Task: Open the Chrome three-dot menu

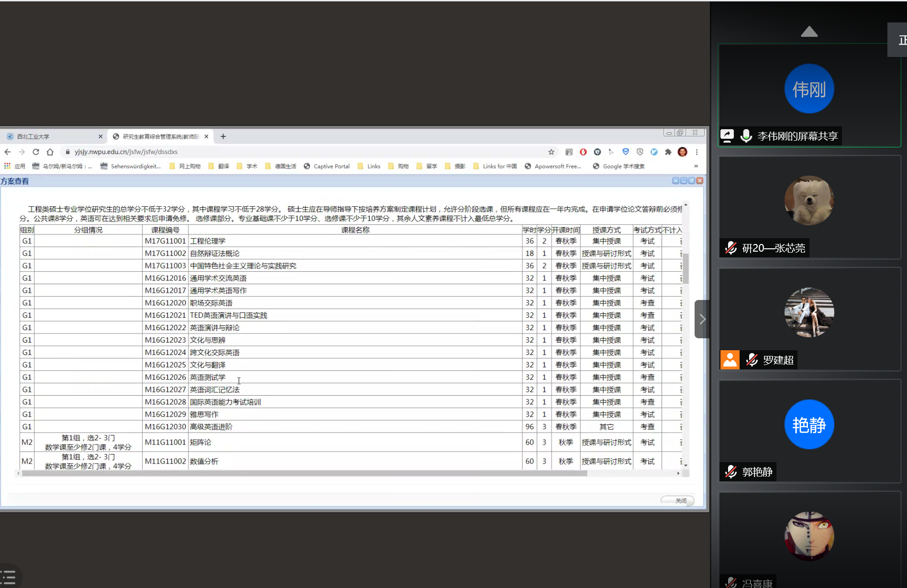Action: pyautogui.click(x=697, y=152)
